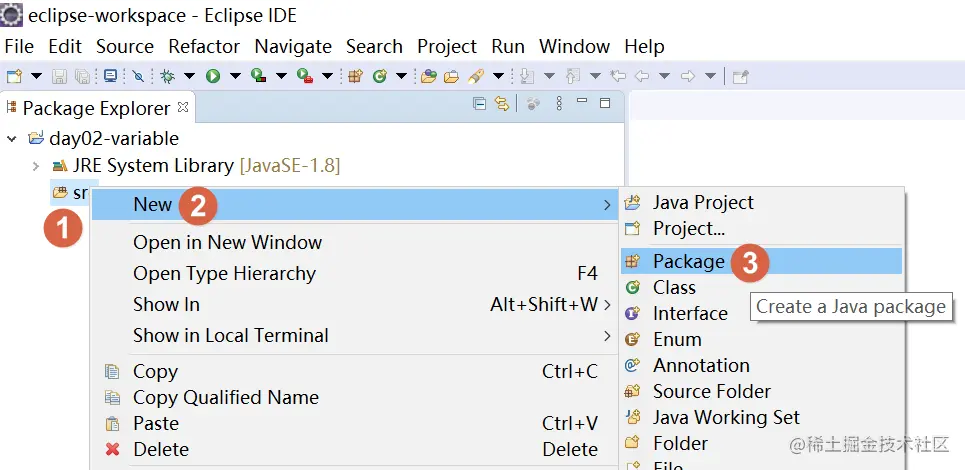Open the Debug dropdown arrow

click(189, 76)
